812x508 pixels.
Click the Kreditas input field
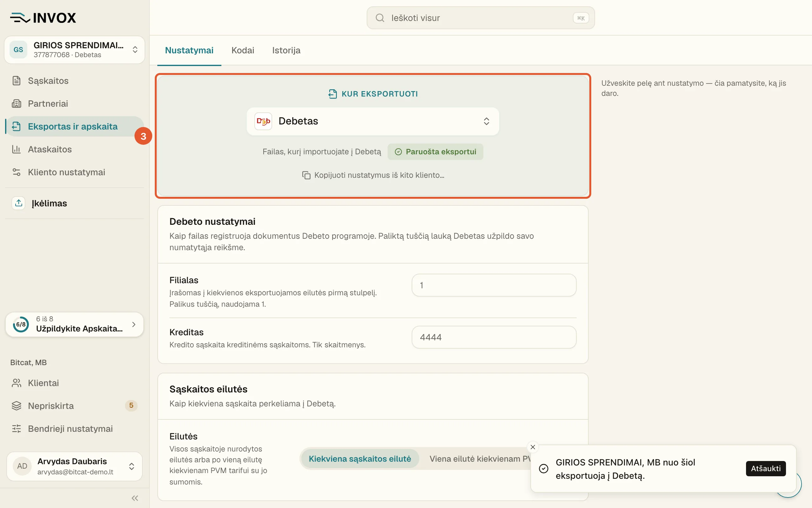coord(494,337)
